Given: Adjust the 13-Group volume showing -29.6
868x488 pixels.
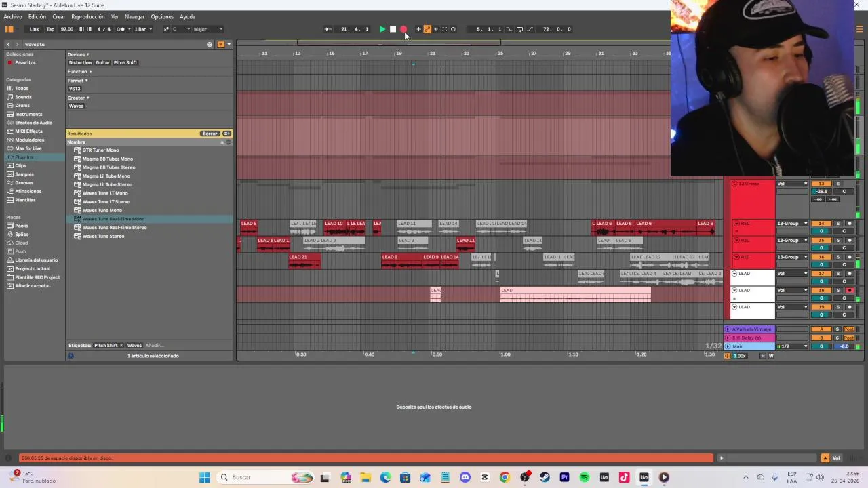Looking at the screenshot, I should click(x=821, y=192).
